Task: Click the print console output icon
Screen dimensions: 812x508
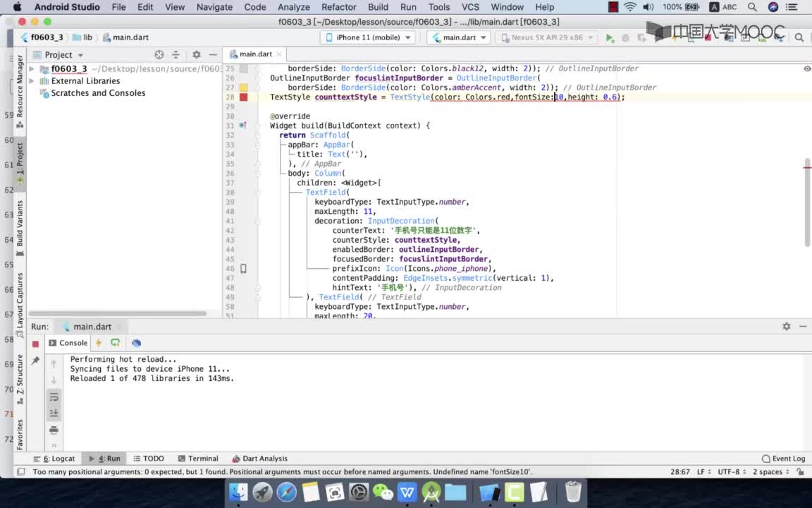Action: (x=54, y=430)
